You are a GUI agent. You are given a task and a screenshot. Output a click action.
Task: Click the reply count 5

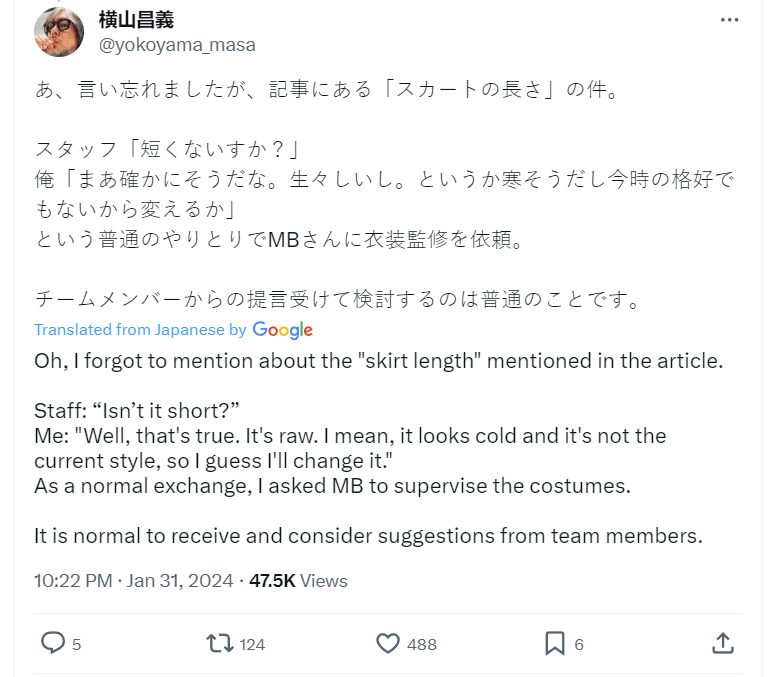coord(77,644)
